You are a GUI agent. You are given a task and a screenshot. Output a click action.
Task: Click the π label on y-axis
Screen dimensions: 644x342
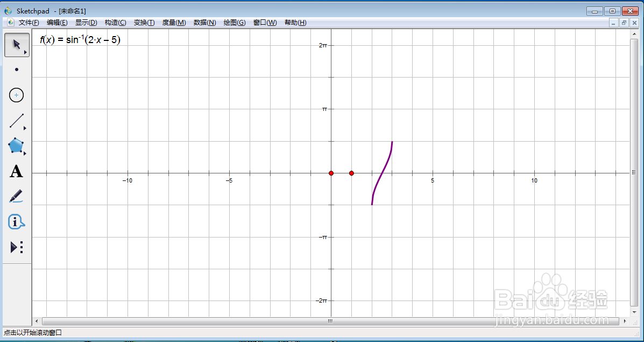point(325,109)
